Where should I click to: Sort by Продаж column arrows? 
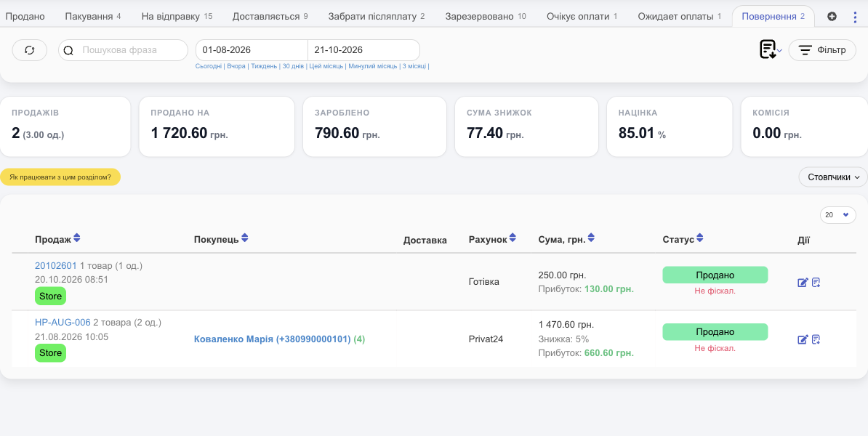click(77, 238)
